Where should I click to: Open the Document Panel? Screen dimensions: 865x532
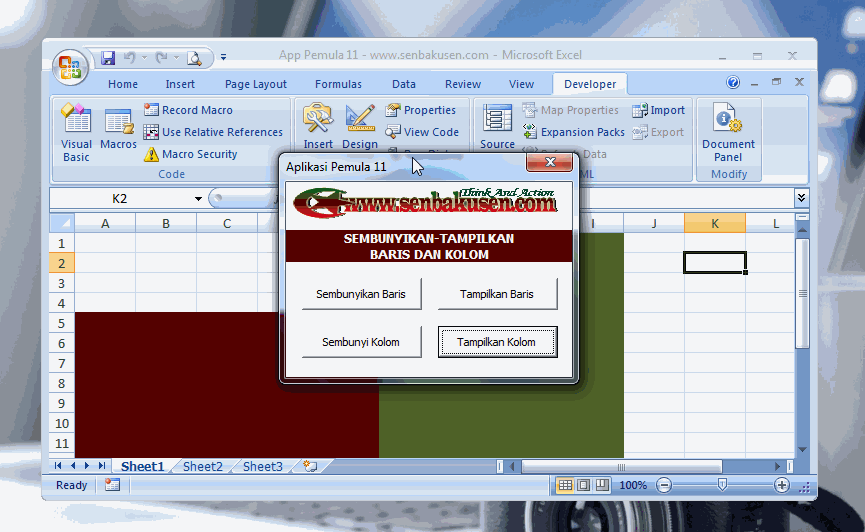(x=728, y=132)
